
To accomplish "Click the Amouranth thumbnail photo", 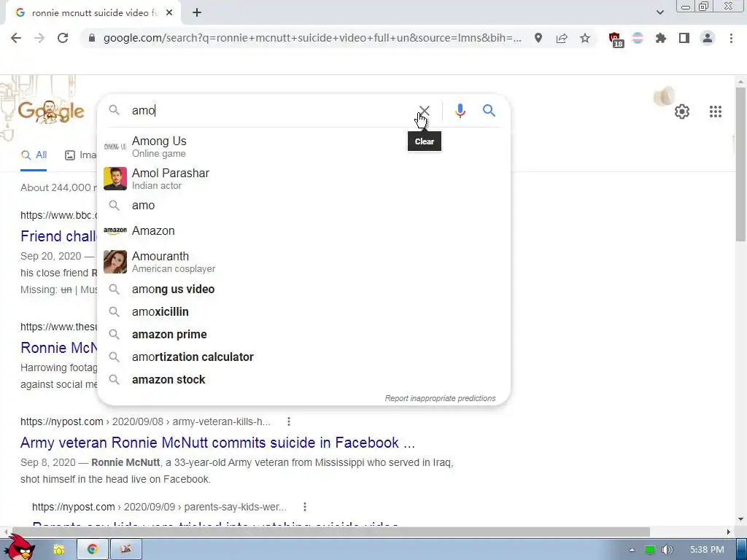I will pyautogui.click(x=115, y=262).
